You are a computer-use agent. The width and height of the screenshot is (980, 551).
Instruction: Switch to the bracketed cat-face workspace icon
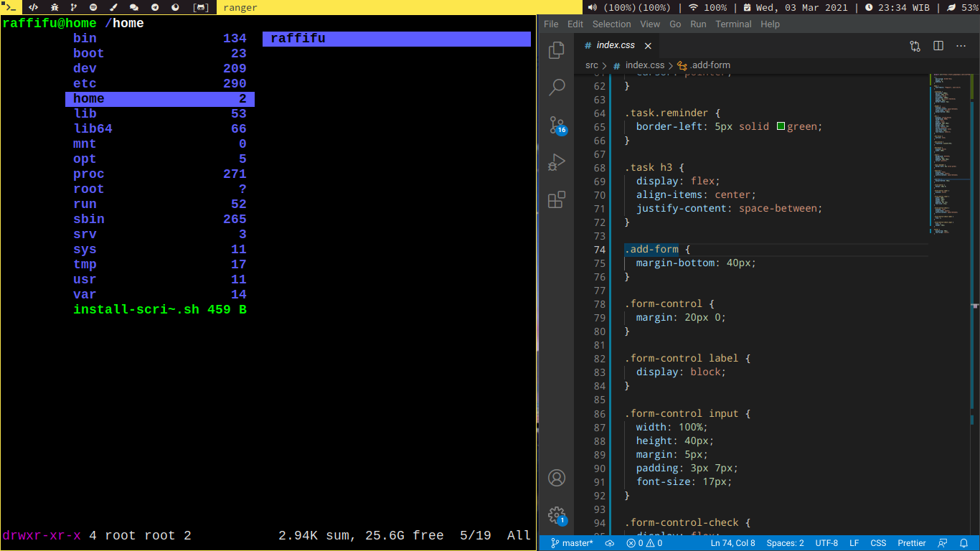pyautogui.click(x=202, y=7)
